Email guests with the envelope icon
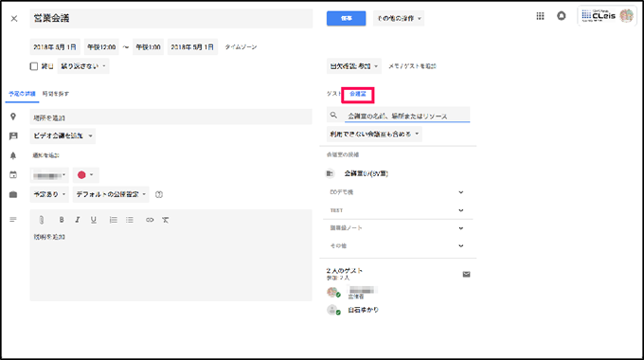The height and width of the screenshot is (360, 644). pyautogui.click(x=466, y=274)
